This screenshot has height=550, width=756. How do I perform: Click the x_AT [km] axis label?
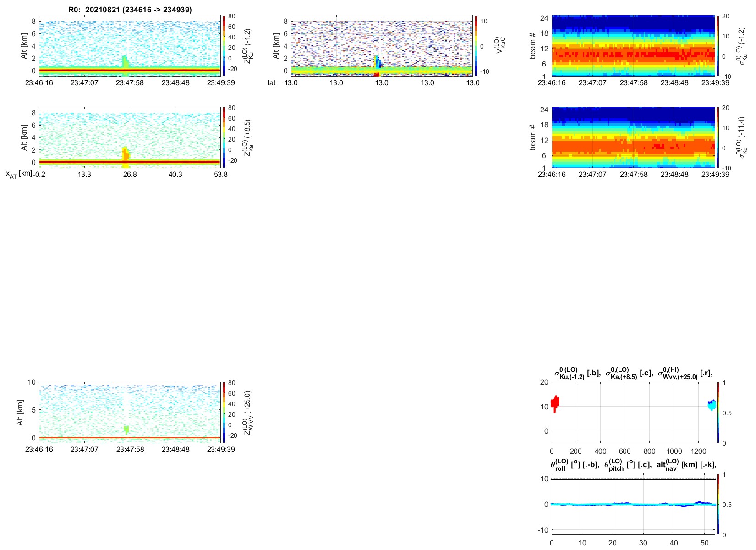[19, 174]
